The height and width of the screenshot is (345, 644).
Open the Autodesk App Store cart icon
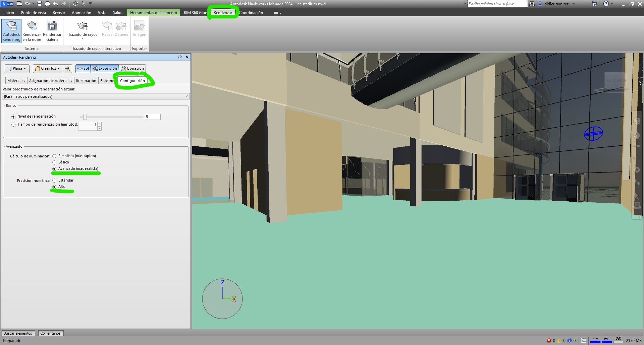(x=594, y=4)
